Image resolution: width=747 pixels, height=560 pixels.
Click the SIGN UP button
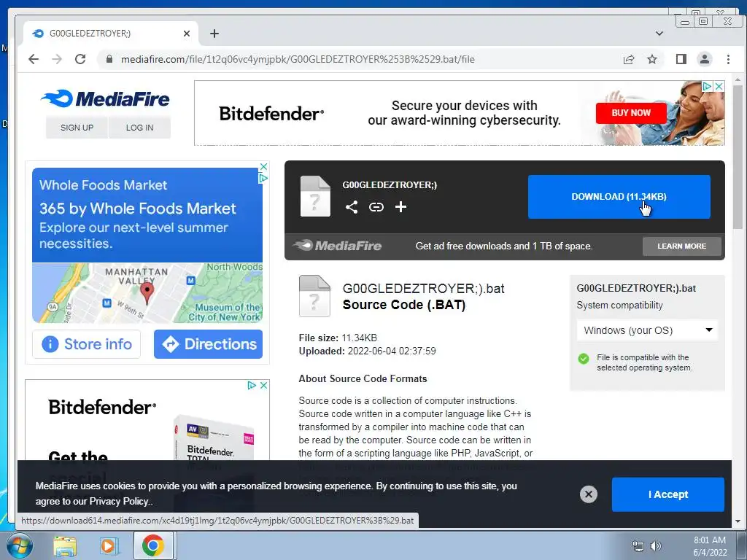coord(77,128)
